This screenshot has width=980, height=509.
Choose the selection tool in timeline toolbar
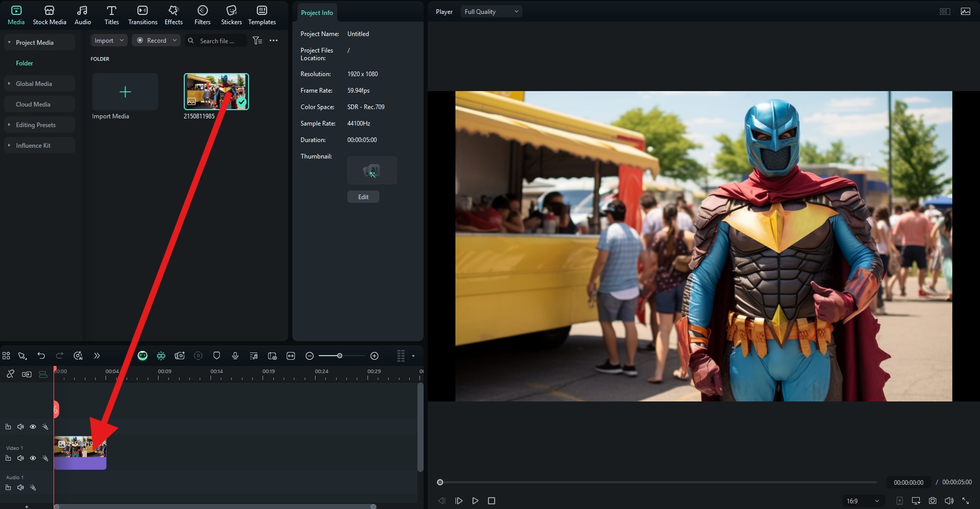click(x=22, y=356)
